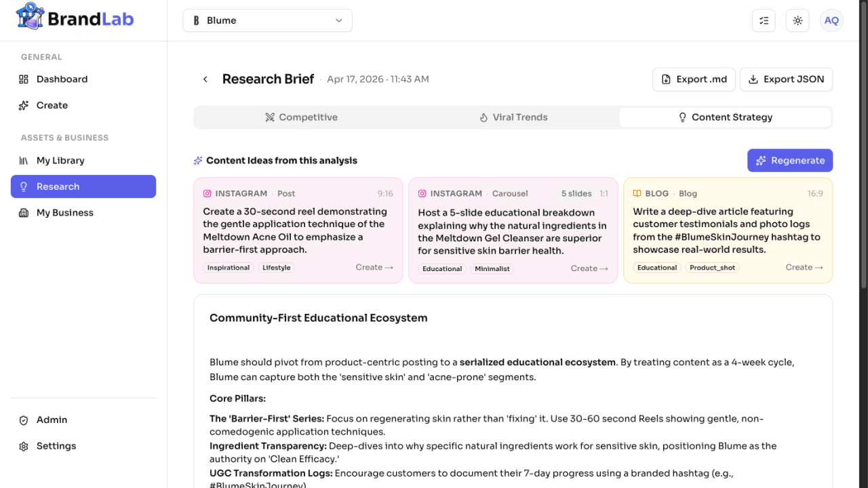
Task: Open Admin in sidebar
Action: click(x=83, y=420)
